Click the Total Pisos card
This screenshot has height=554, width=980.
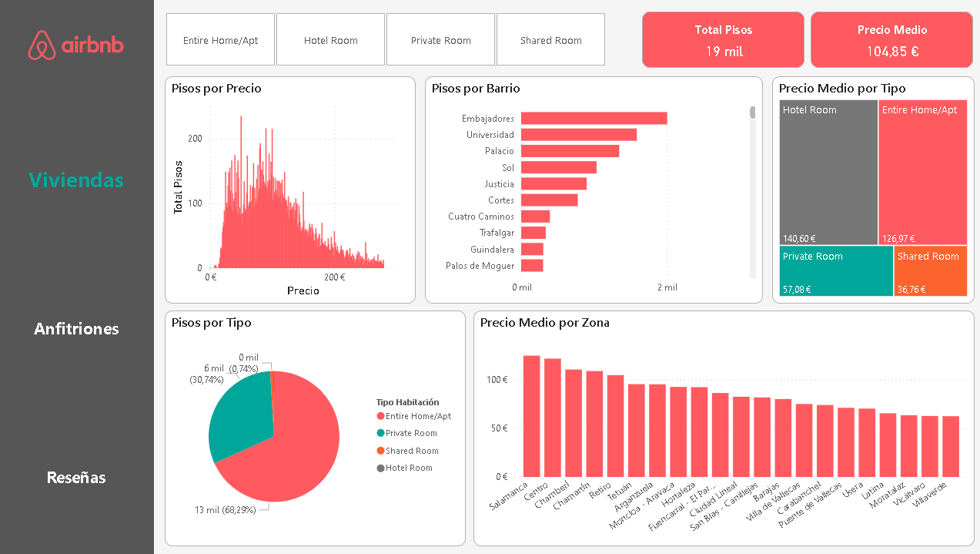click(723, 40)
